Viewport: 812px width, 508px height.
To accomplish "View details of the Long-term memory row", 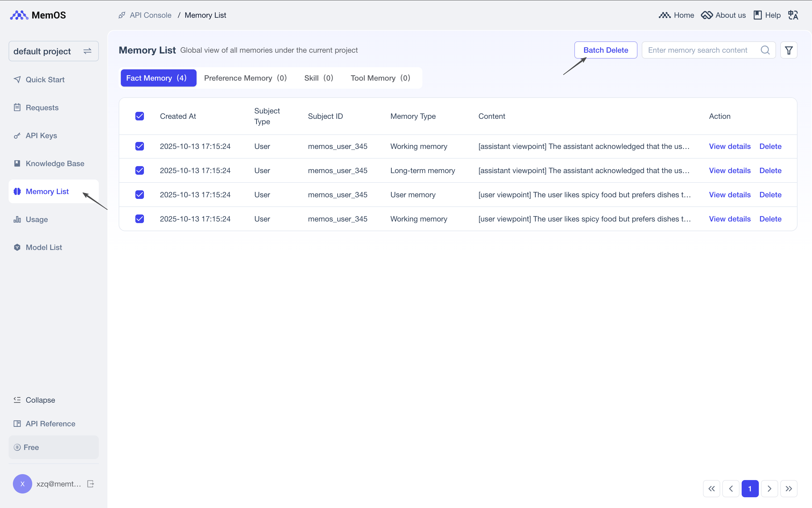I will 730,170.
